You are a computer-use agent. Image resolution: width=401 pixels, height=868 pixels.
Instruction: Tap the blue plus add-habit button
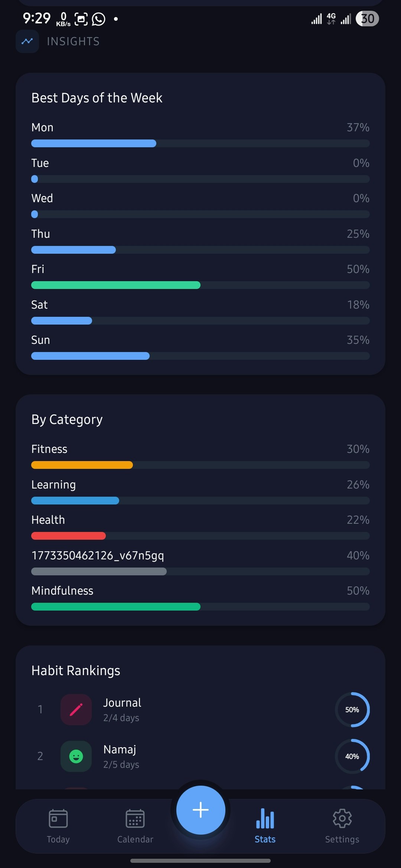point(200,810)
